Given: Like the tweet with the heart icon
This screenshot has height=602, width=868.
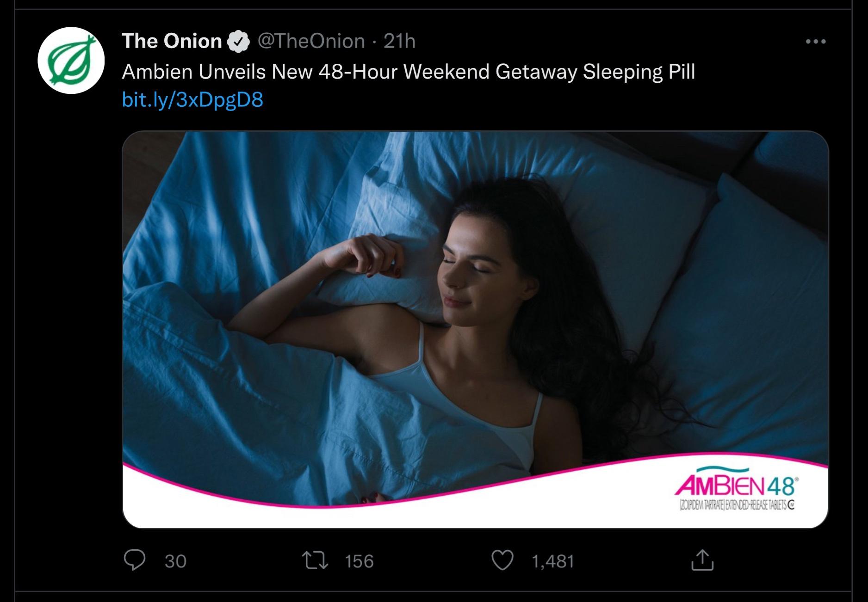Looking at the screenshot, I should click(x=502, y=561).
